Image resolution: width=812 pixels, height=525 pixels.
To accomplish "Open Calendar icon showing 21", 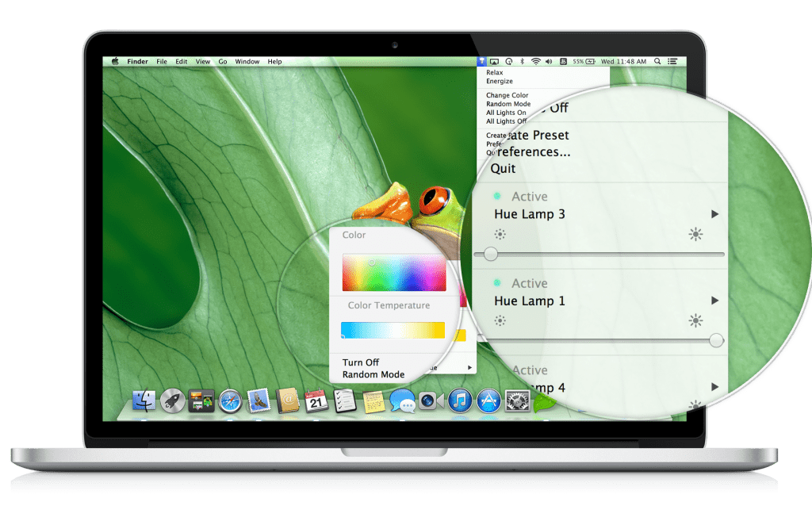I will tap(316, 400).
